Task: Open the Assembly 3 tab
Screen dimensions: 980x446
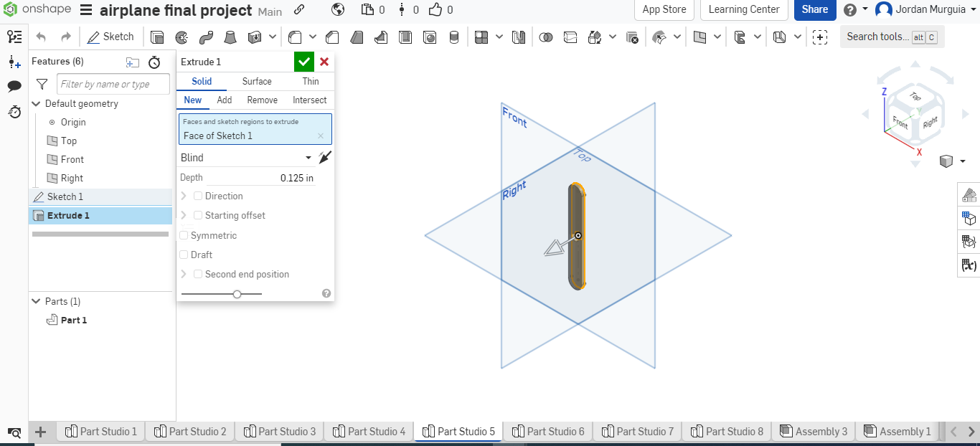Action: 814,431
